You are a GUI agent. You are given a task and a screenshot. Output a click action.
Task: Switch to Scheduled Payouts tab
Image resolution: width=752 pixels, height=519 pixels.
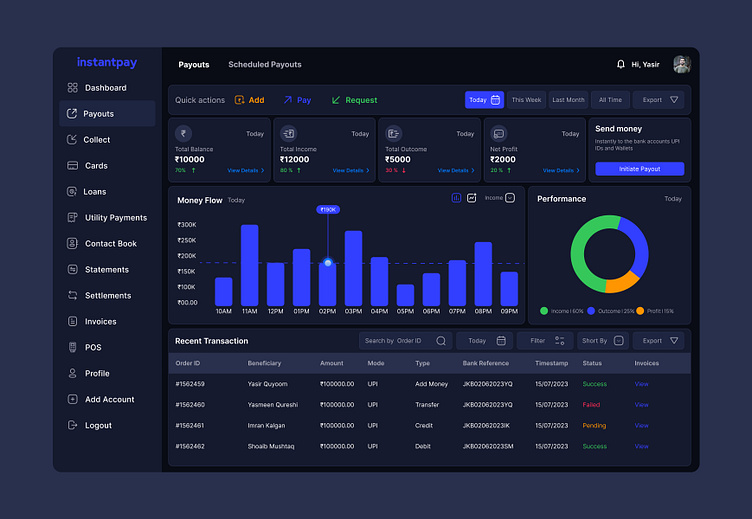coord(265,64)
